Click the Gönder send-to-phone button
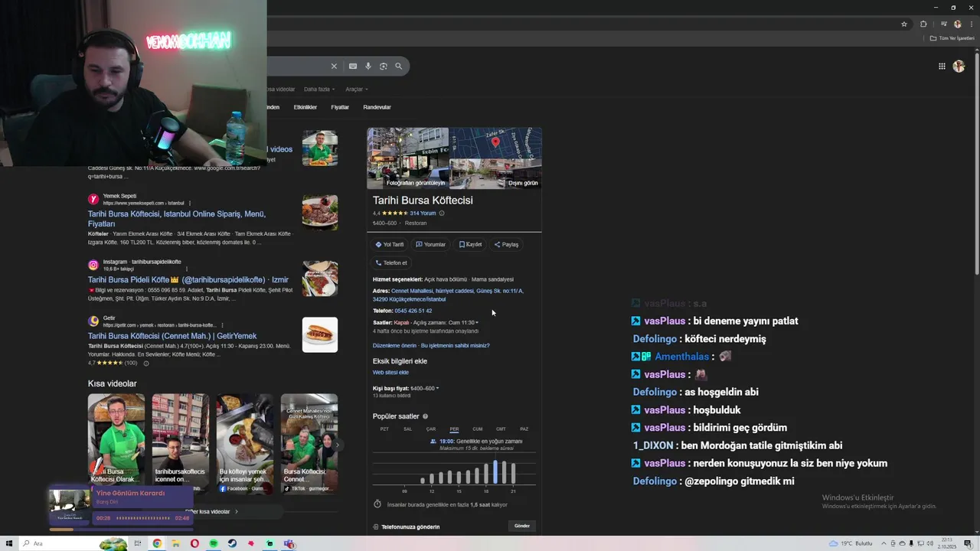Viewport: 980px width, 551px height. coord(522,526)
